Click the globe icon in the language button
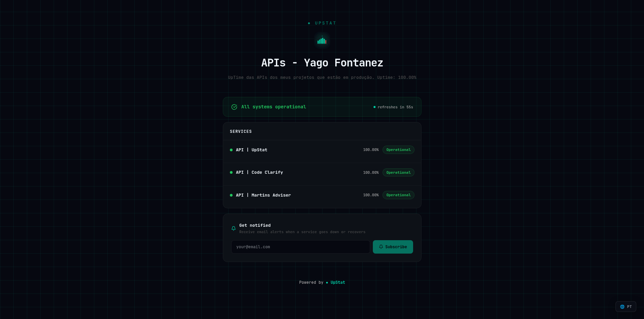This screenshot has width=644, height=319. pyautogui.click(x=622, y=307)
